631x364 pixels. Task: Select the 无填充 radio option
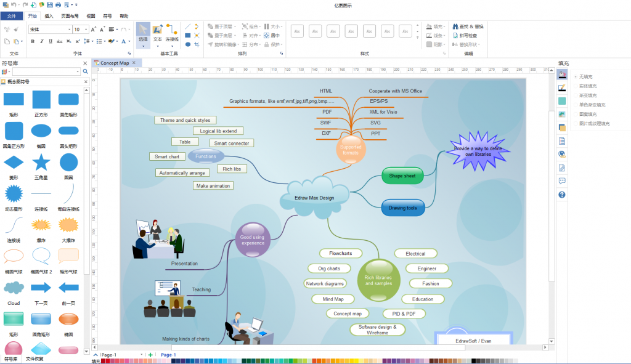coord(576,76)
